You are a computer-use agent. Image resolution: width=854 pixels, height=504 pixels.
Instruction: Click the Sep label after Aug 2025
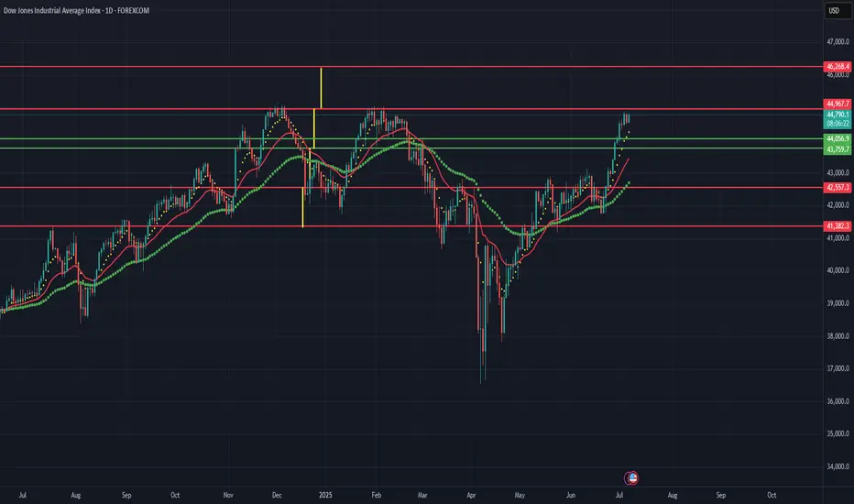click(720, 495)
